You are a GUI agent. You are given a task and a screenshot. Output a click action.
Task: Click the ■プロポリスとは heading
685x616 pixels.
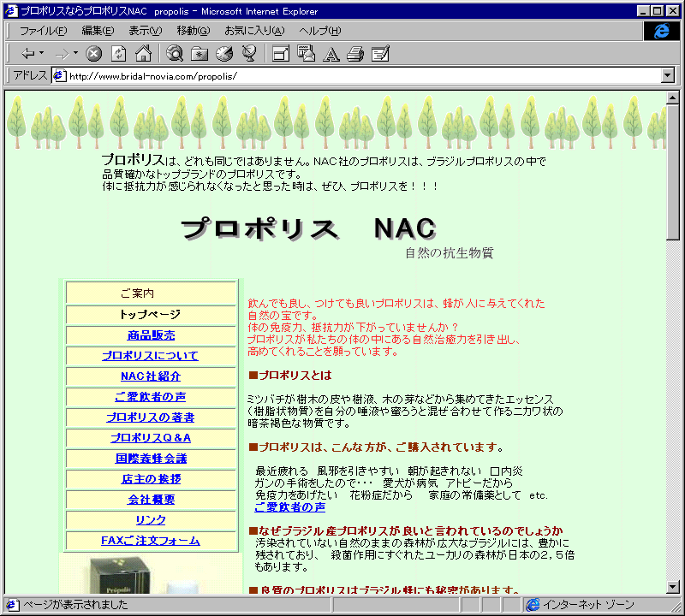pos(290,375)
